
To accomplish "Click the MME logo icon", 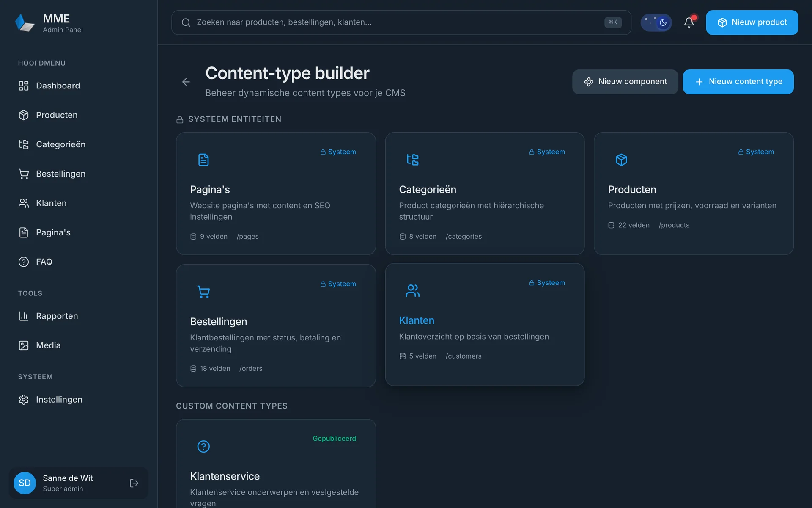I will click(24, 23).
